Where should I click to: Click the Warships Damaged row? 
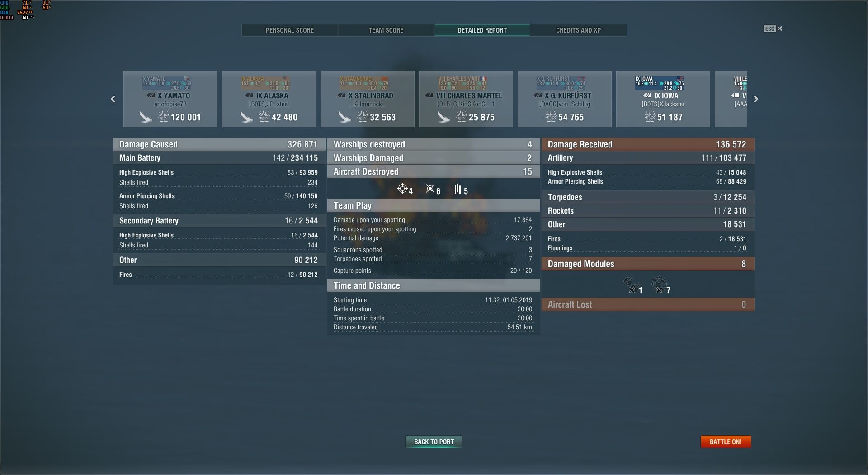434,158
